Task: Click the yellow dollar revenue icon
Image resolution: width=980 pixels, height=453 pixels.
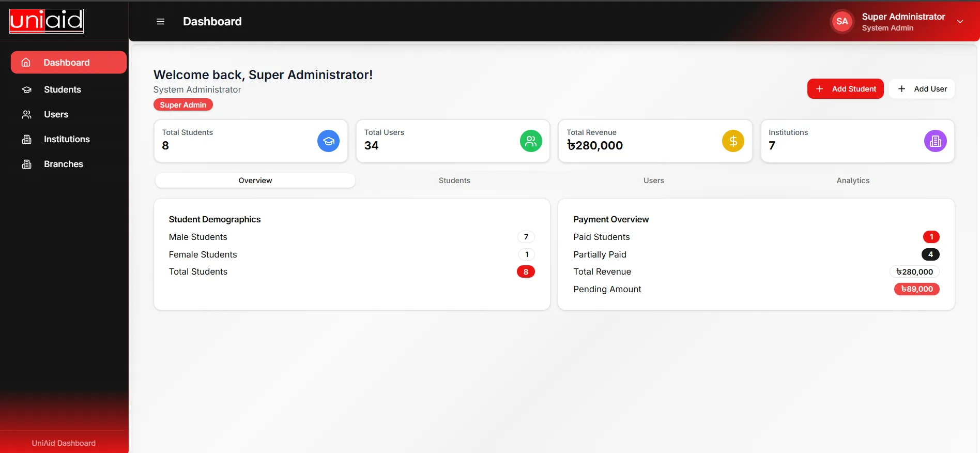Action: [732, 141]
